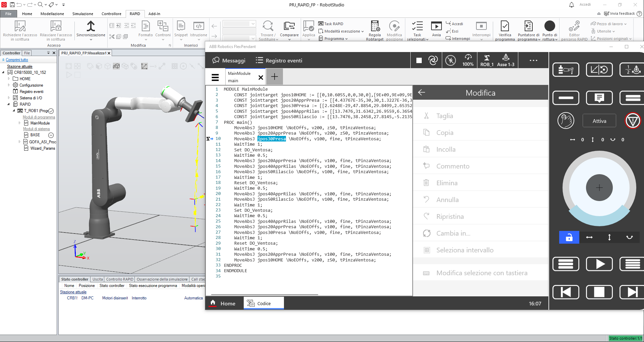Screen dimensions: 644x342
Task: Click the 100% speed control on FlexPendant
Action: [468, 60]
